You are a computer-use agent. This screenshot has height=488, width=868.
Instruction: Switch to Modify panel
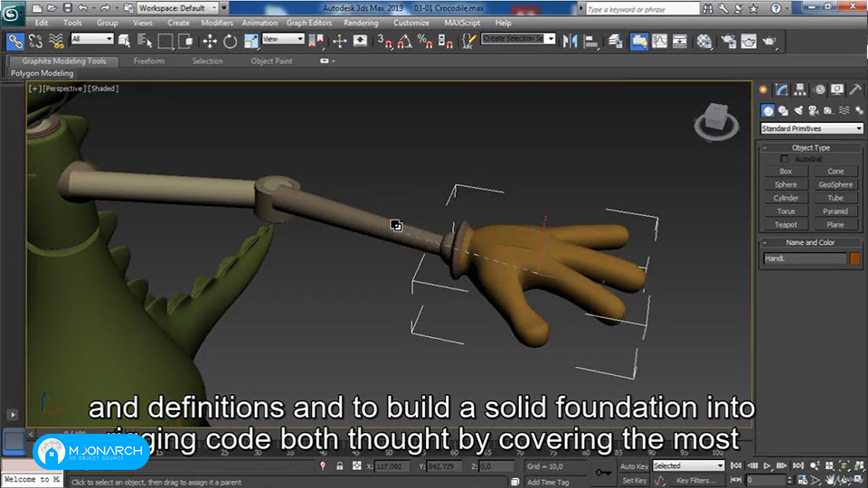781,89
